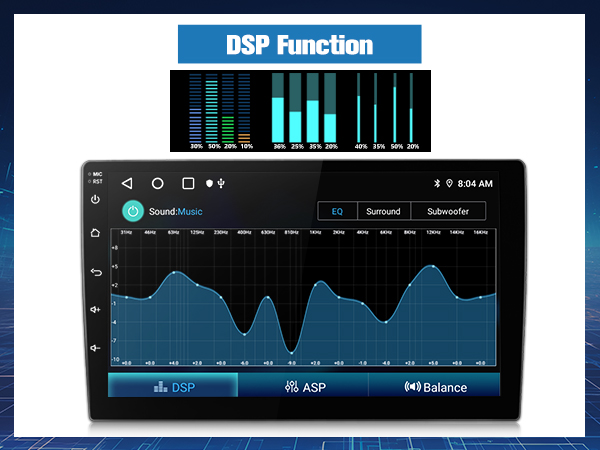The width and height of the screenshot is (600, 450).
Task: Open the Balance settings button
Action: coord(434,386)
